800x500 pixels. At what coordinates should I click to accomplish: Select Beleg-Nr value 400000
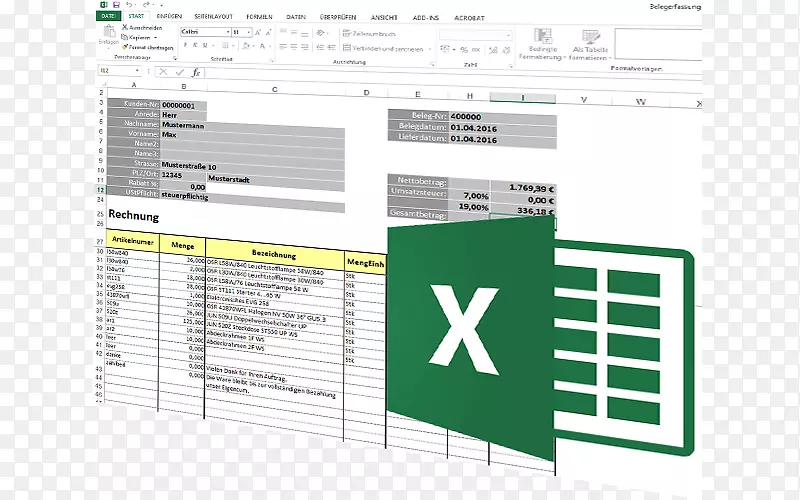503,117
